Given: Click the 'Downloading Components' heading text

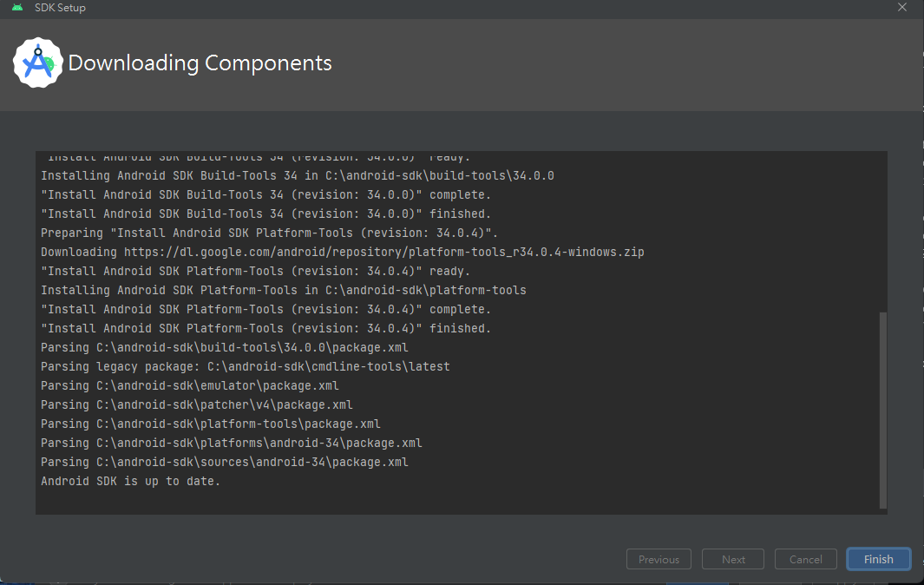Looking at the screenshot, I should pyautogui.click(x=200, y=62).
